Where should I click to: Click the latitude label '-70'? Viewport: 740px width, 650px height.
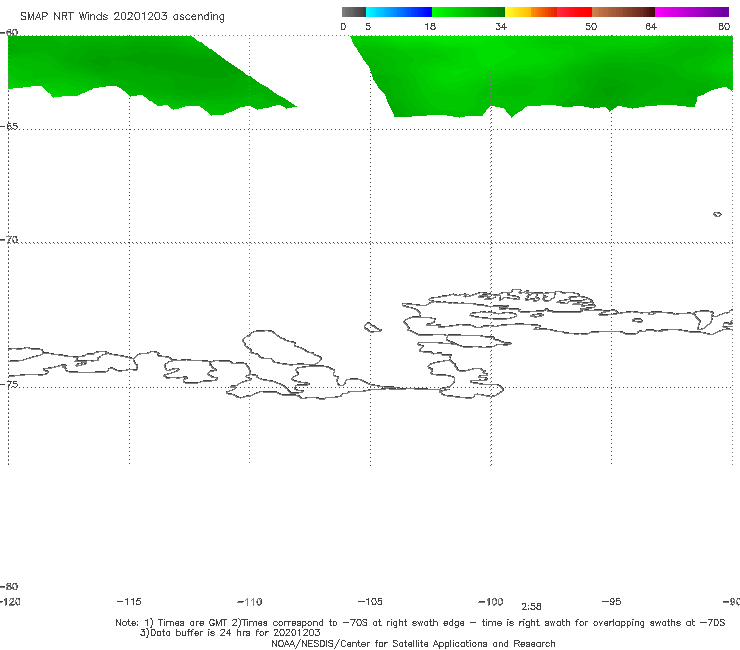tap(9, 240)
